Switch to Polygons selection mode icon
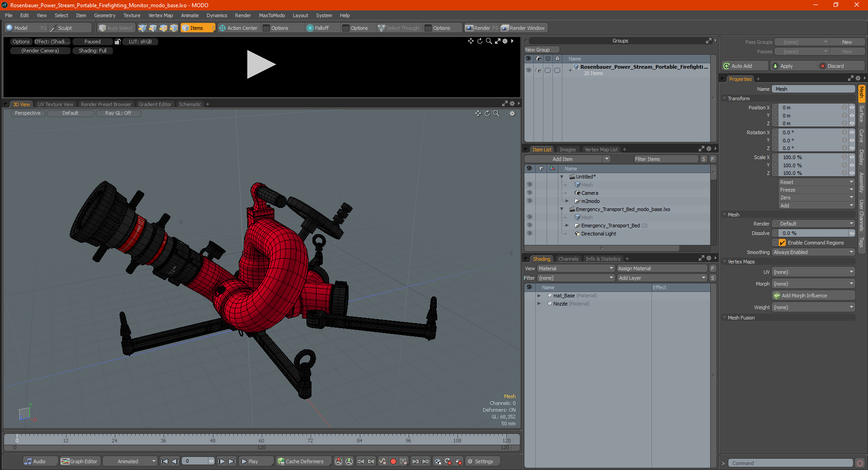 [x=163, y=28]
